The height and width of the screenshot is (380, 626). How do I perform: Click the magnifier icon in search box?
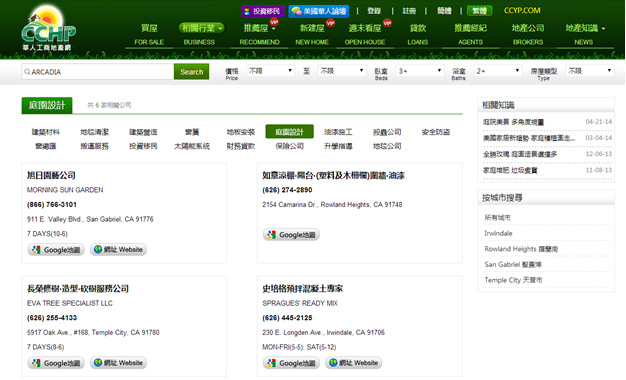point(27,72)
